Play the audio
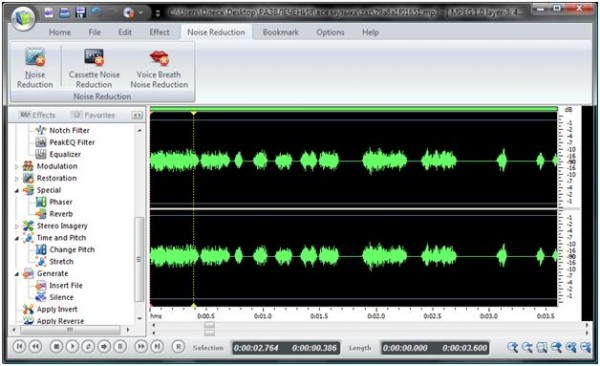600x366 pixels. pos(72,346)
